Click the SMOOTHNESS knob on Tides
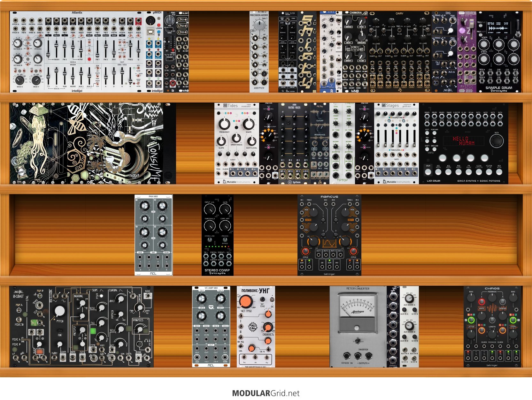The height and width of the screenshot is (400, 532). 236,138
